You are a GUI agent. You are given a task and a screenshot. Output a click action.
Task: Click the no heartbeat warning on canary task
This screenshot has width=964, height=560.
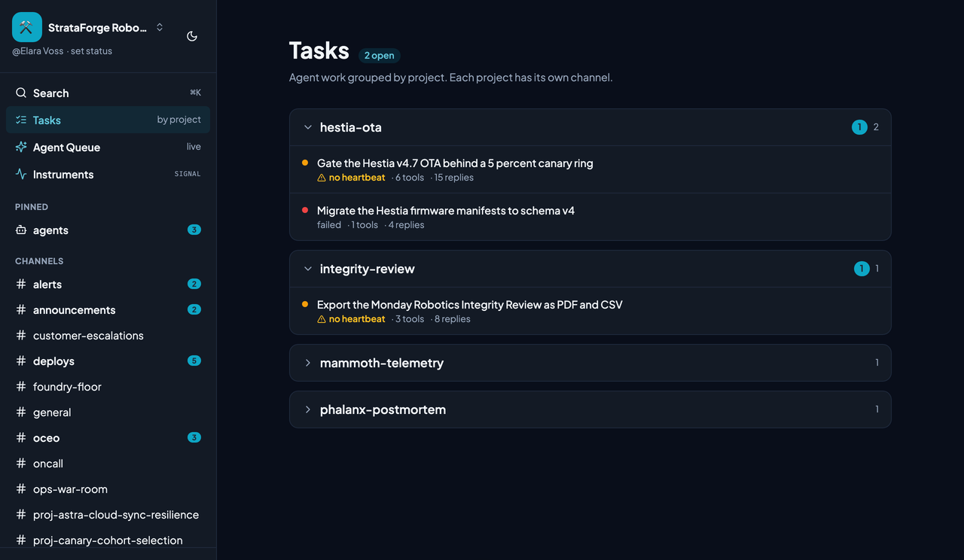[351, 178]
